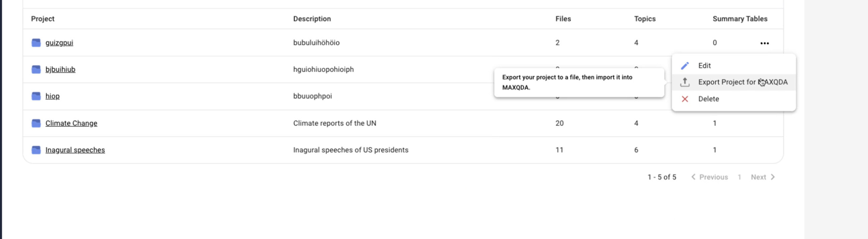Click the bjbuihiub folder icon
Screen dimensions: 868x239
(36, 69)
